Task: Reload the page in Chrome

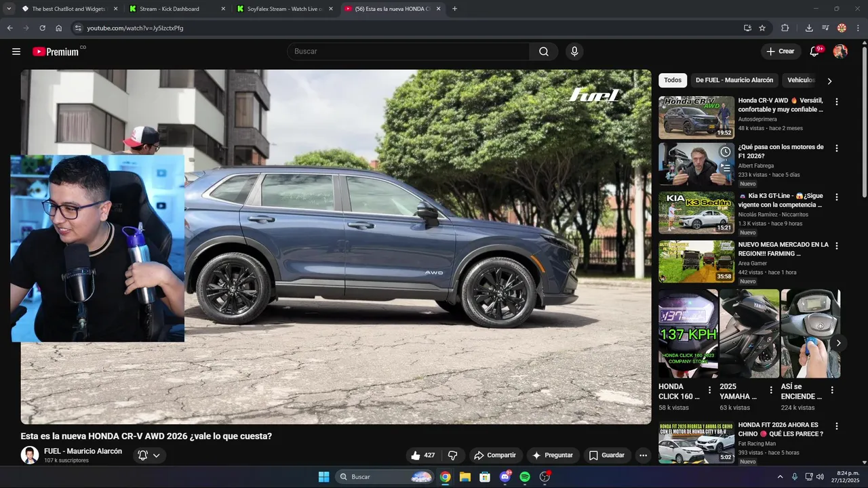Action: (x=42, y=28)
